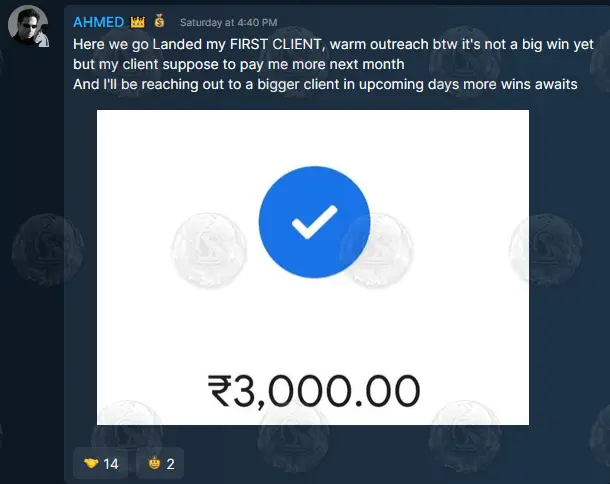Open AHMED's profile avatar
This screenshot has height=484, width=610.
coord(28,26)
